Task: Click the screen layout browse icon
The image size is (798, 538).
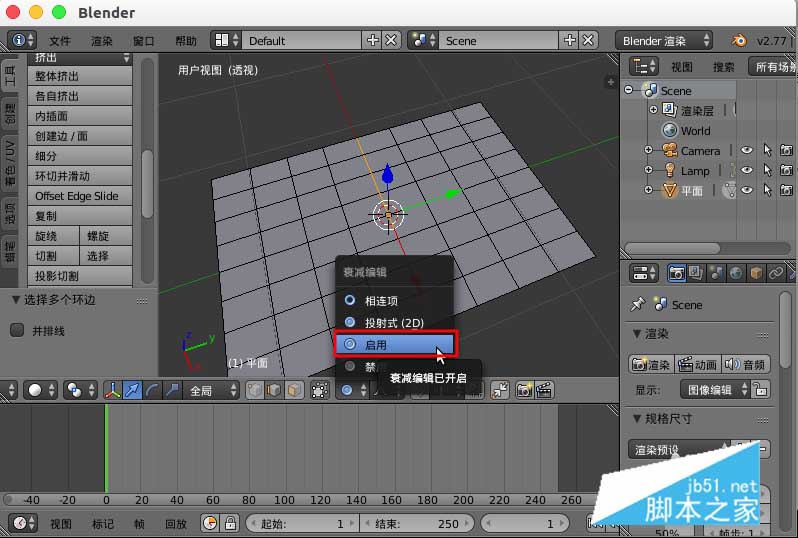Action: coord(227,40)
